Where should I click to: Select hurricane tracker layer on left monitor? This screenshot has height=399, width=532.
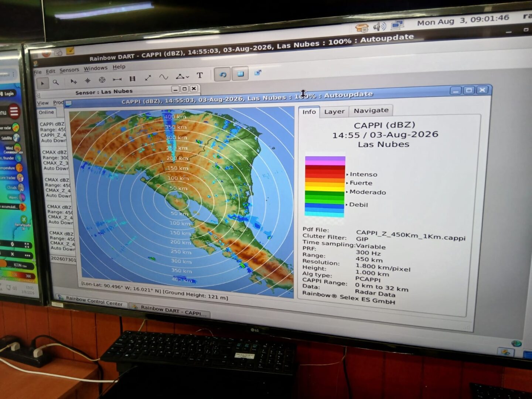[x=12, y=178]
